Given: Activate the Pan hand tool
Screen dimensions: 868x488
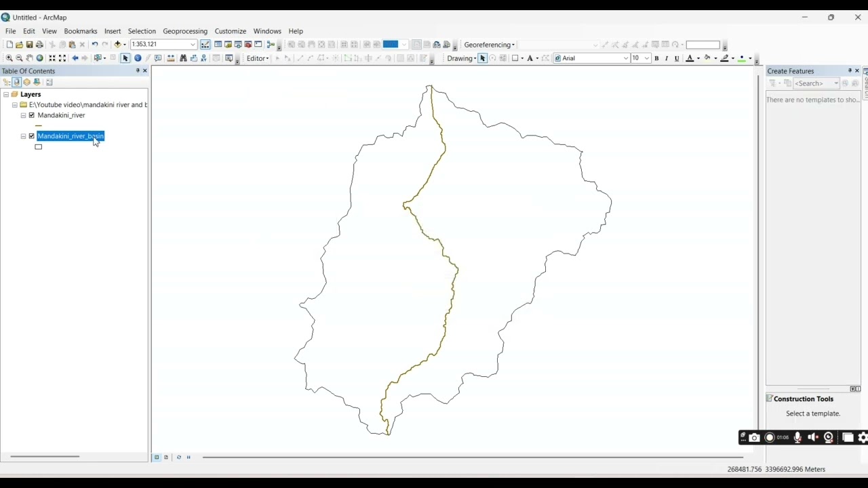Looking at the screenshot, I should 29,58.
